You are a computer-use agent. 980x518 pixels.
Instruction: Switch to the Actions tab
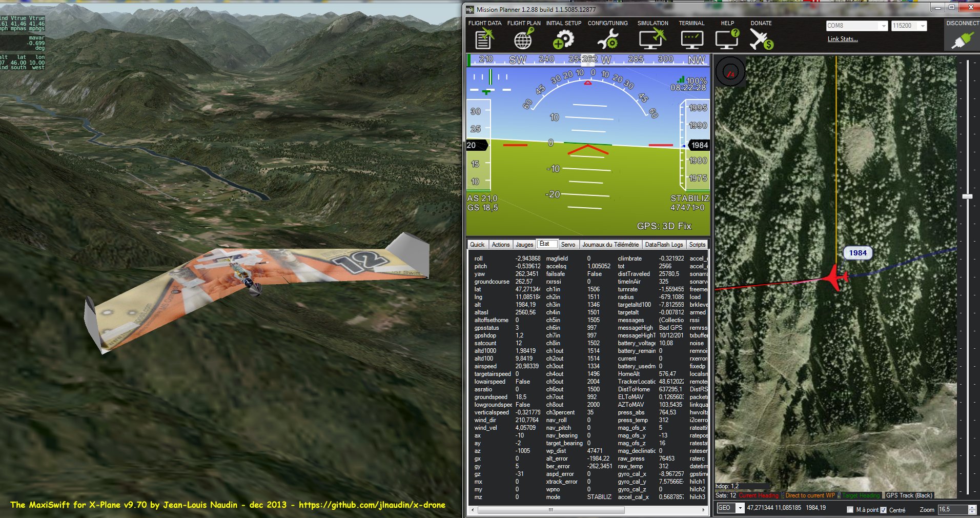(x=501, y=245)
